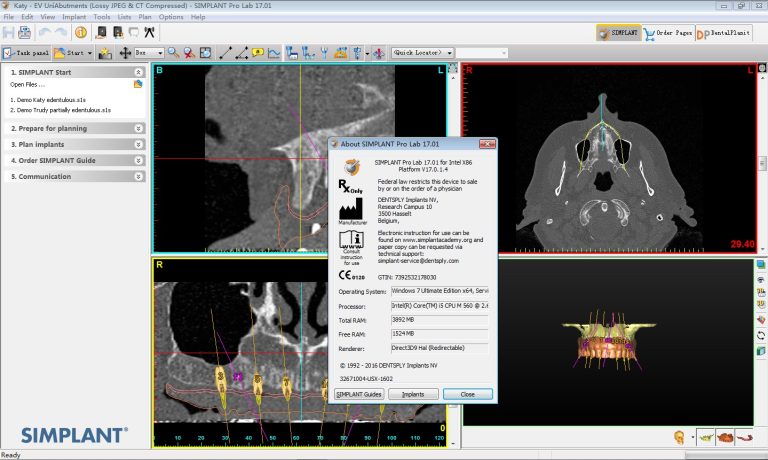Select the distance measurement line tool
This screenshot has width=768, height=460.
point(225,53)
